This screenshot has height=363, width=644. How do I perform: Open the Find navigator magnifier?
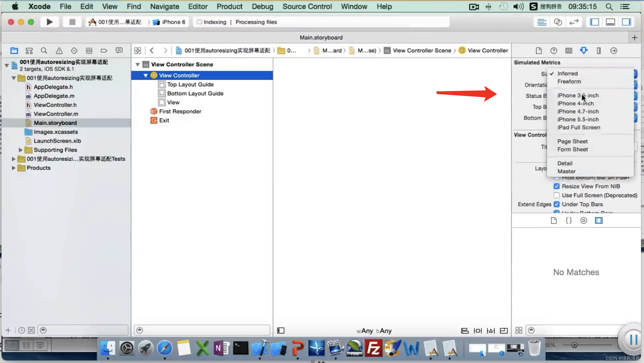tap(44, 51)
